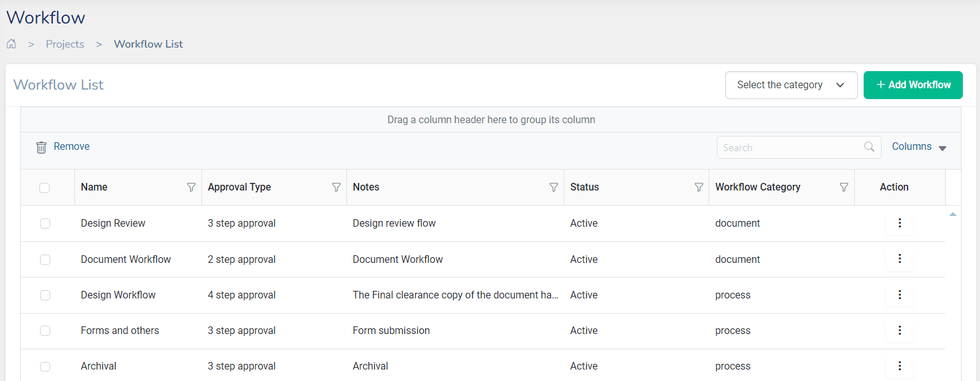Open filter icon on Approval Type column
This screenshot has height=381, width=980.
[336, 187]
